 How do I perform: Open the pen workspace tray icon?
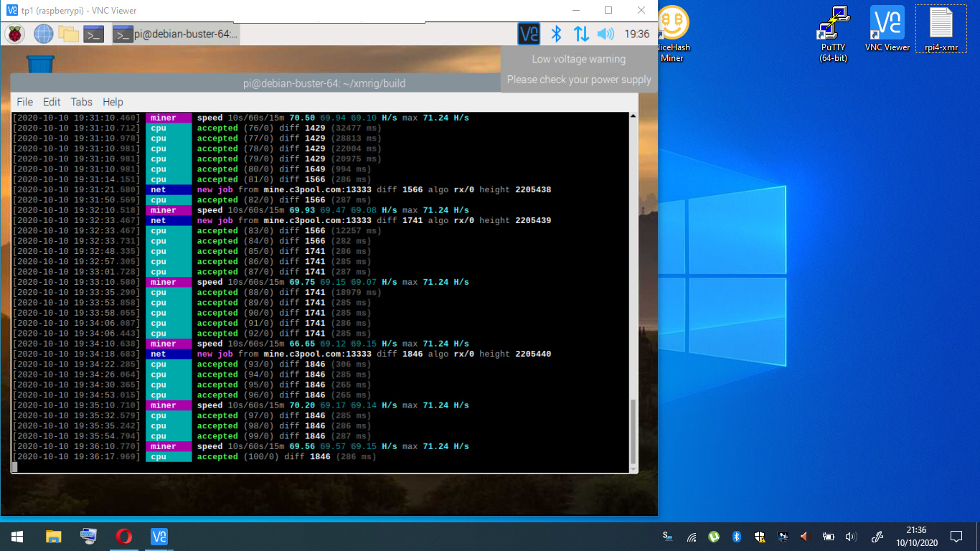click(x=877, y=536)
